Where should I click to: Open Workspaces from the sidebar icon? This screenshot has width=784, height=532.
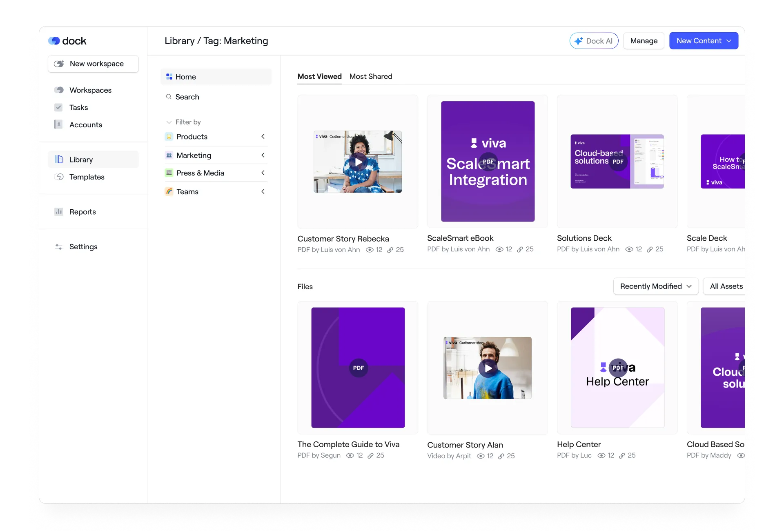tap(59, 90)
